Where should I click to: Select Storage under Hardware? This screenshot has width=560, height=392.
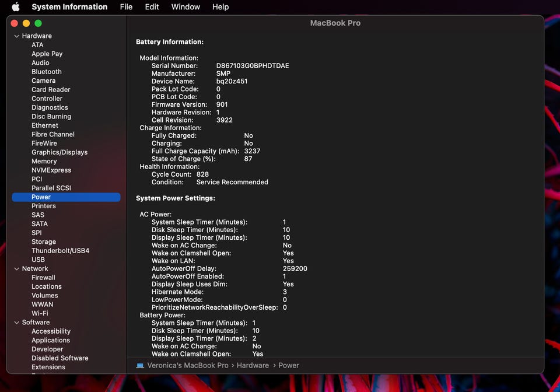(x=44, y=242)
